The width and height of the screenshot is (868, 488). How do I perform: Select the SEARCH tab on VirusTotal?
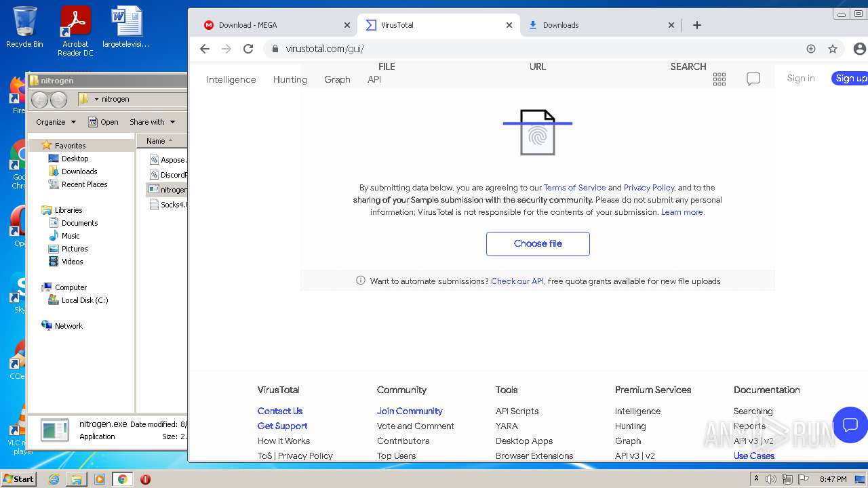688,66
